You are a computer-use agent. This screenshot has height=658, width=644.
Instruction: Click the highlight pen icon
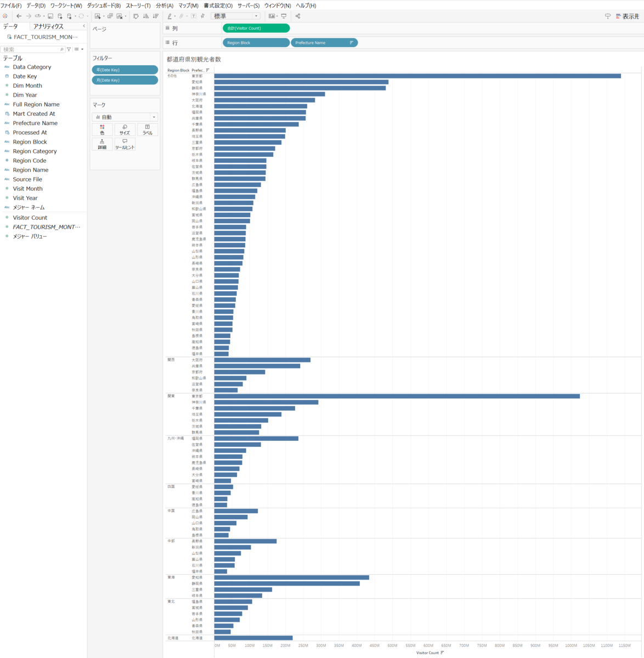pos(170,16)
